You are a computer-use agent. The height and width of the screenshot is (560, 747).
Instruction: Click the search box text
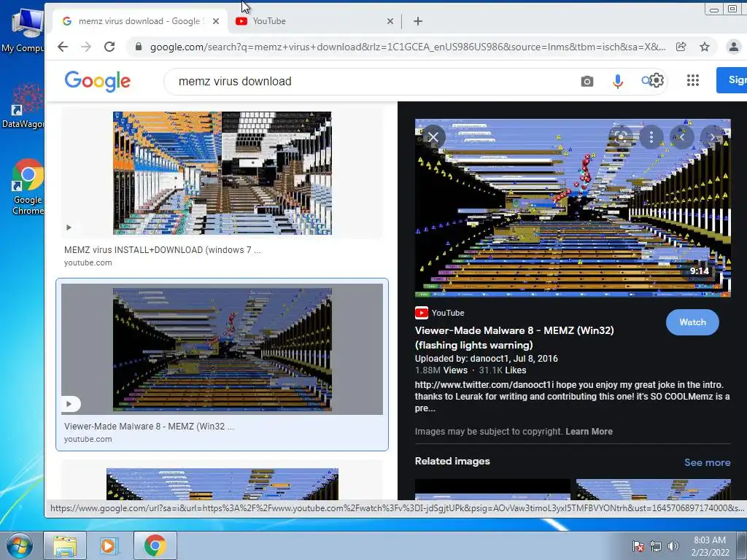click(235, 82)
